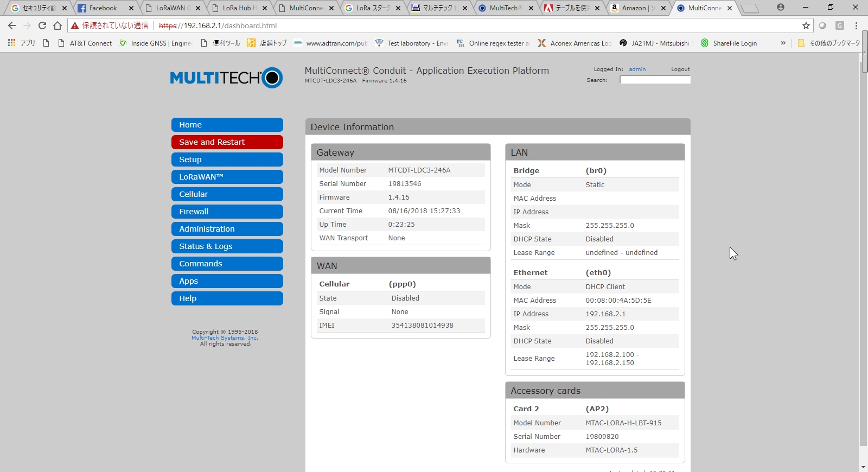Screen dimensions: 868x472
Task: Click the browser forward arrow
Action: click(27, 25)
